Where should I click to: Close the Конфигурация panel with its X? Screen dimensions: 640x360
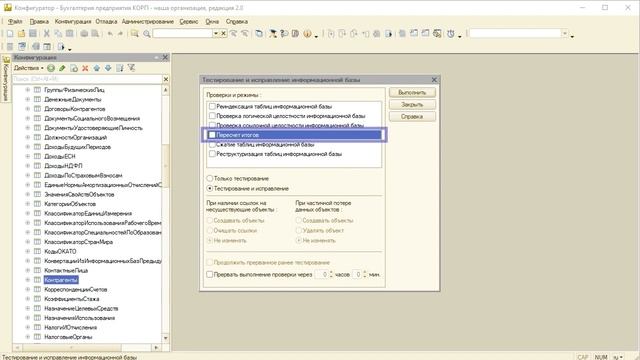click(165, 58)
